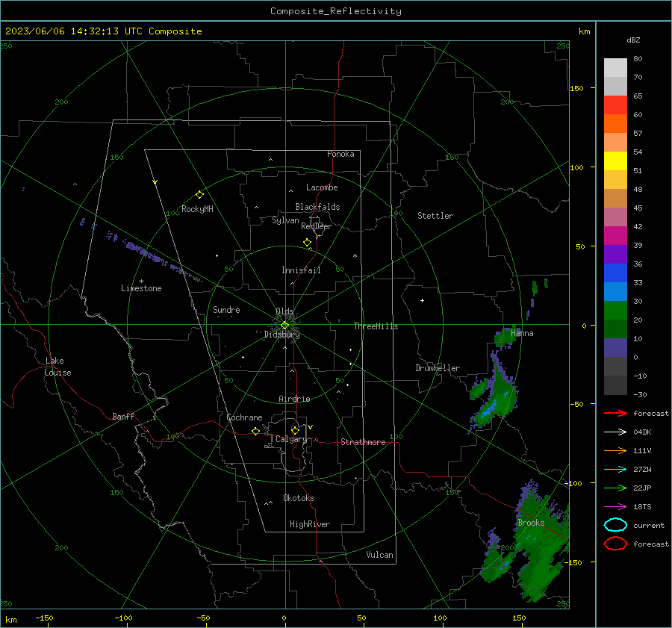Click the 150 tick on bottom km axis

tap(519, 618)
